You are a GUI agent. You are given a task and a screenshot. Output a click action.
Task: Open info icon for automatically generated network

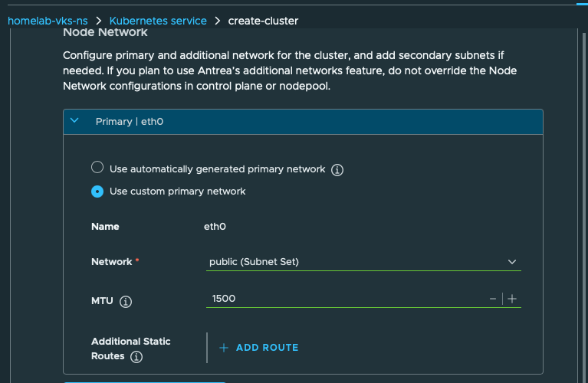point(337,170)
